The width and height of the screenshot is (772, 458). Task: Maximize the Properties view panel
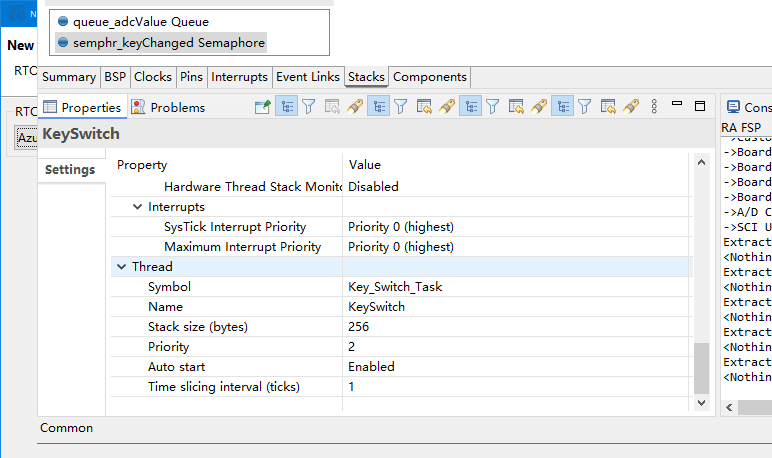coord(700,106)
